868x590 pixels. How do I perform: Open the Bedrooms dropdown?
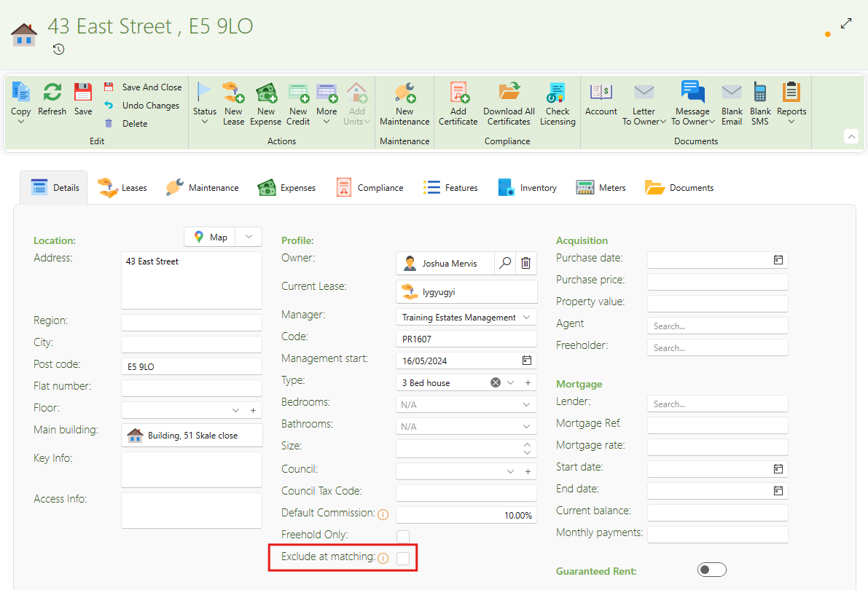pos(526,404)
